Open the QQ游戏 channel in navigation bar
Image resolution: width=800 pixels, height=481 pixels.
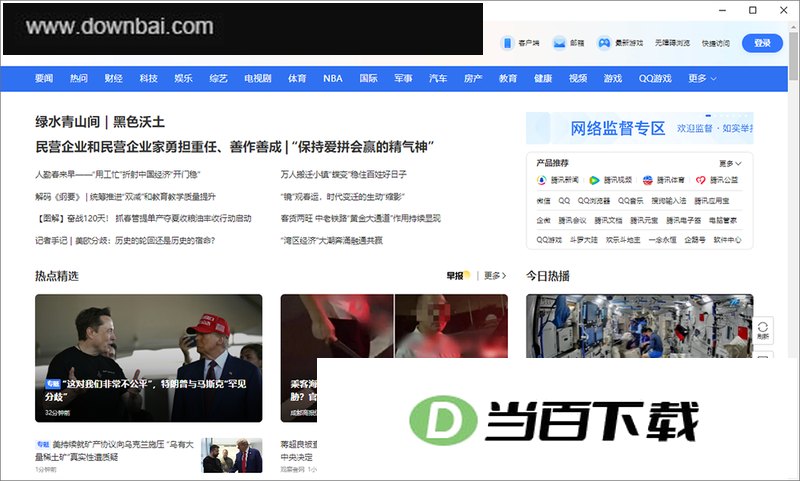[655, 79]
